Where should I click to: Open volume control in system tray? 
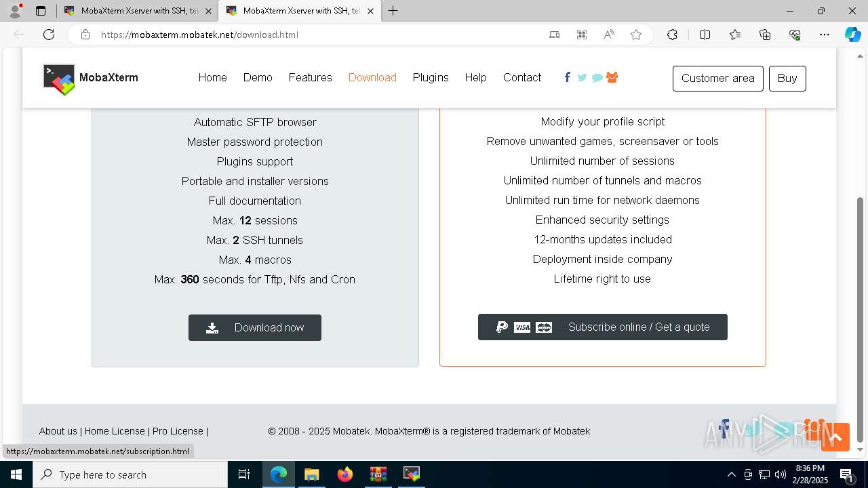point(781,474)
